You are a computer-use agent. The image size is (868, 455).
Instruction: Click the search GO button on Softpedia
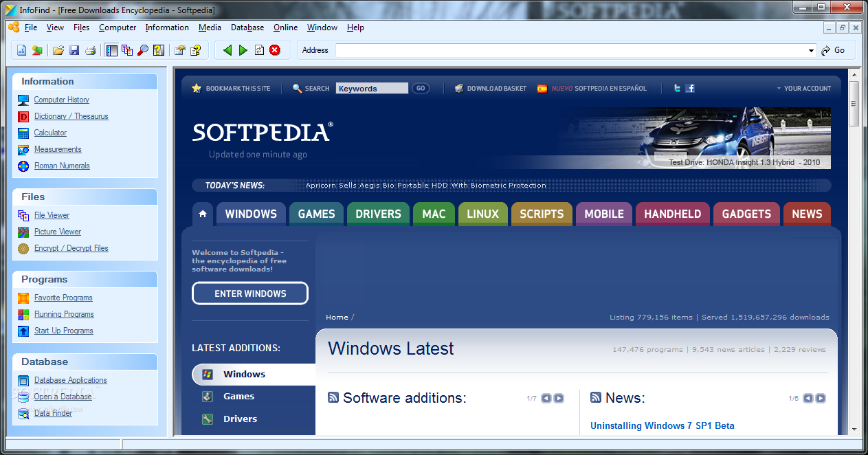(x=421, y=88)
